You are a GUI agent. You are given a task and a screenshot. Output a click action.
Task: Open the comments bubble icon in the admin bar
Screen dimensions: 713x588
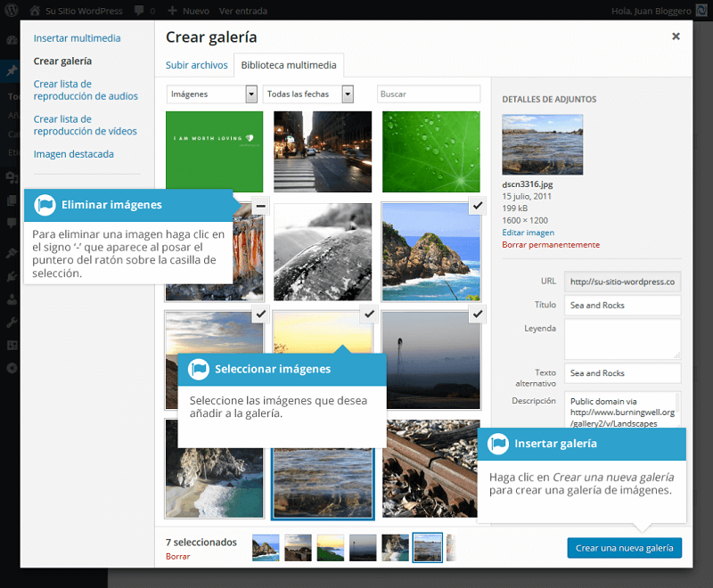139,11
